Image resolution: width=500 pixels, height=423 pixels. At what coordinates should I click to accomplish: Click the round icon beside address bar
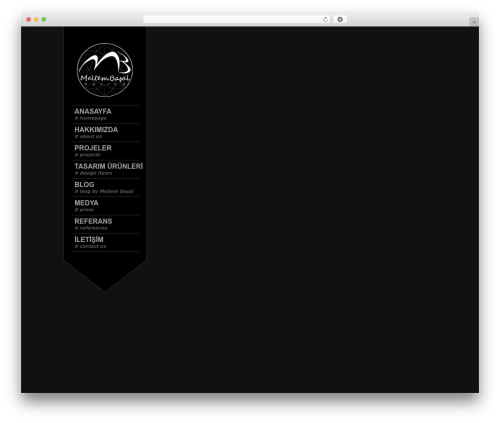click(340, 20)
